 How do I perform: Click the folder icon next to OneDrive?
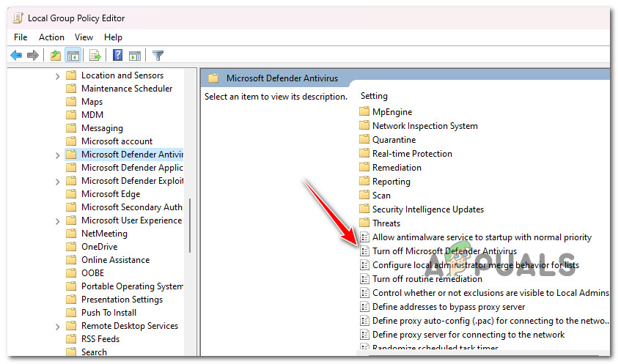point(71,247)
